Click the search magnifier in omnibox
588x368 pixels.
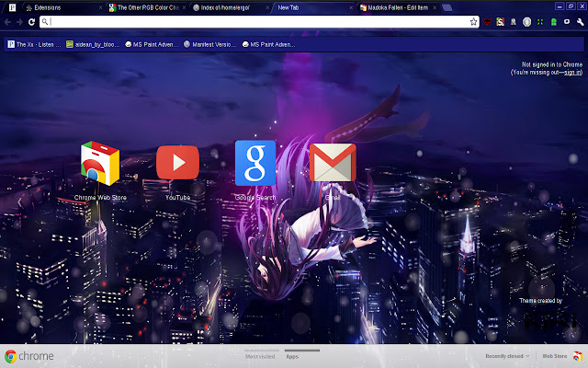[45, 22]
